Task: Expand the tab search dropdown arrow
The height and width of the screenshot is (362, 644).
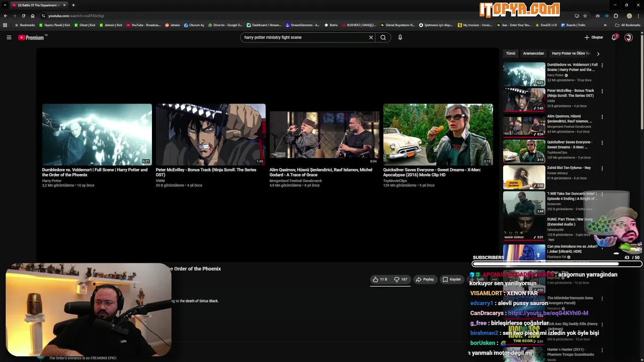Action: (x=5, y=5)
